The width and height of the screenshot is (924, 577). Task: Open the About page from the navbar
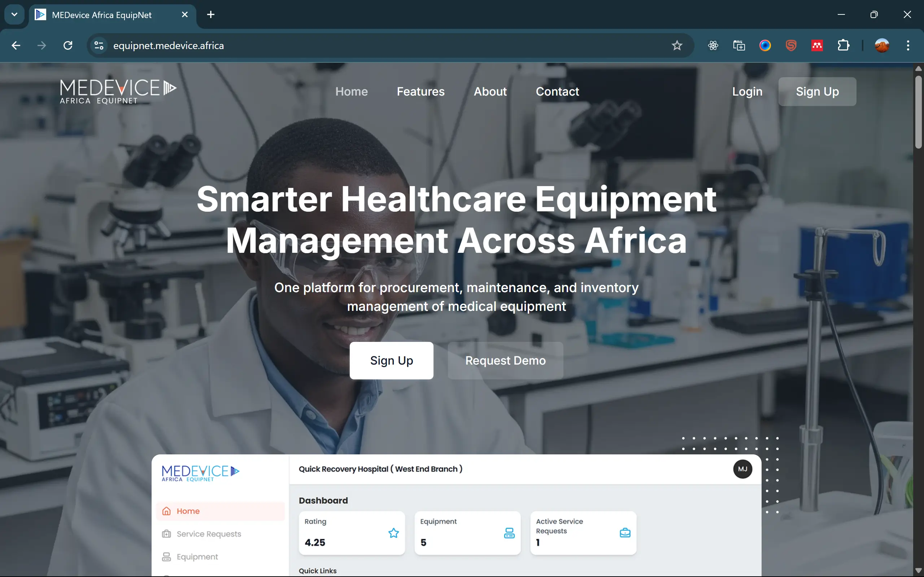click(490, 92)
